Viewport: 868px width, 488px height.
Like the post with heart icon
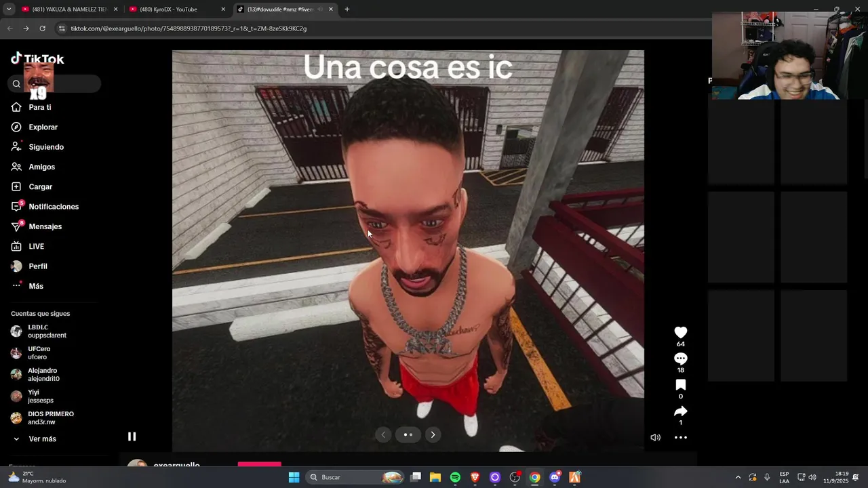681,332
